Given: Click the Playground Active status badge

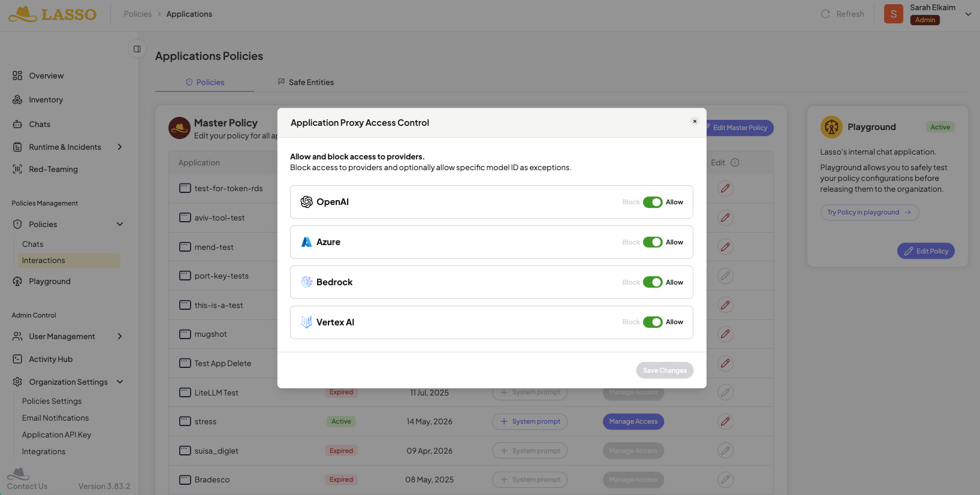Looking at the screenshot, I should [x=940, y=127].
